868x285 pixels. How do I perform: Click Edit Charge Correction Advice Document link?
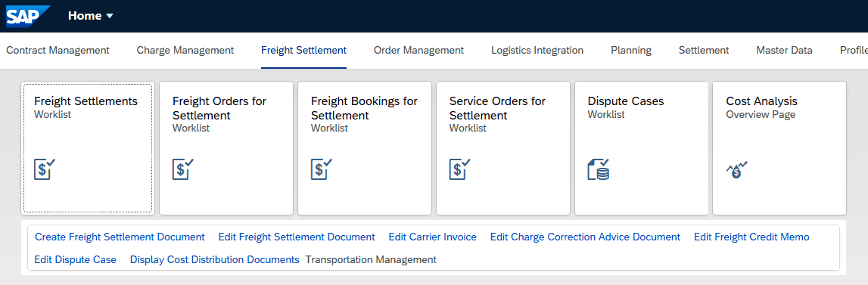tap(585, 237)
